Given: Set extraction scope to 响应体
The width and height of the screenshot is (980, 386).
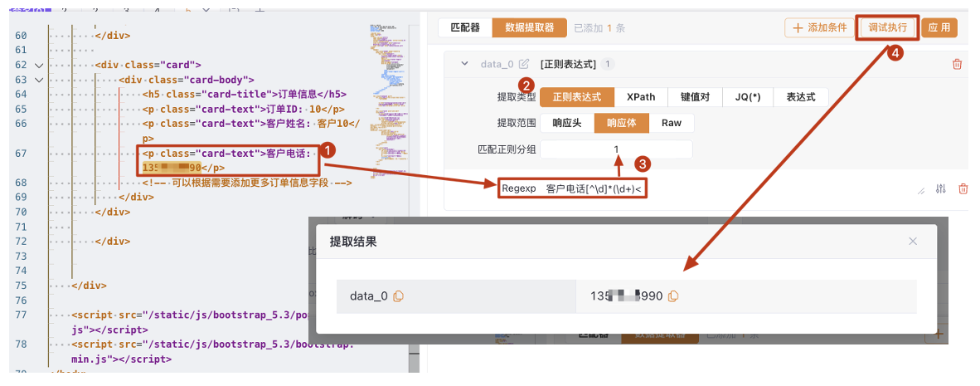Looking at the screenshot, I should (622, 123).
